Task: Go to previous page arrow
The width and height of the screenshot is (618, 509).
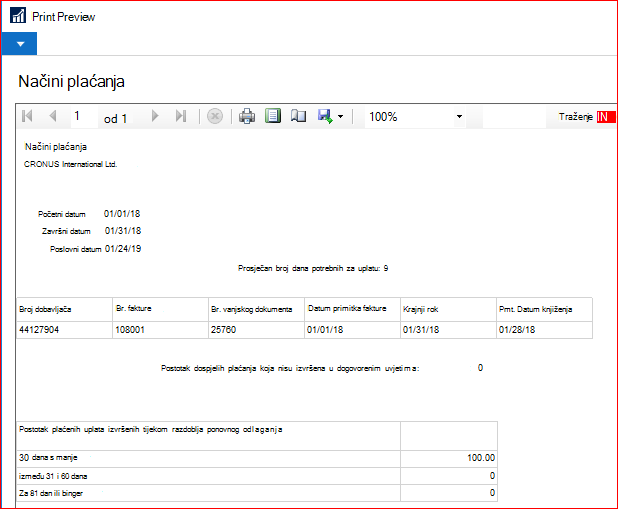Action: pos(53,116)
